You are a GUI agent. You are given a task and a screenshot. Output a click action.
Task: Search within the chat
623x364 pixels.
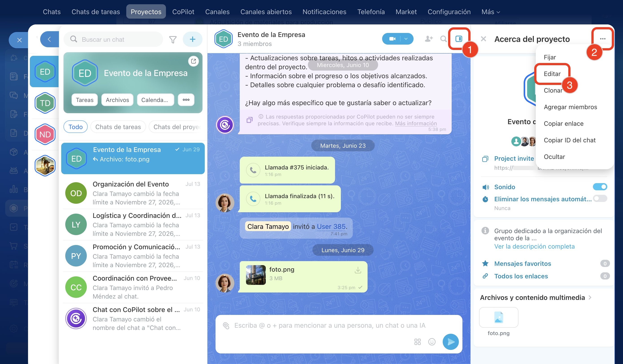pos(444,39)
